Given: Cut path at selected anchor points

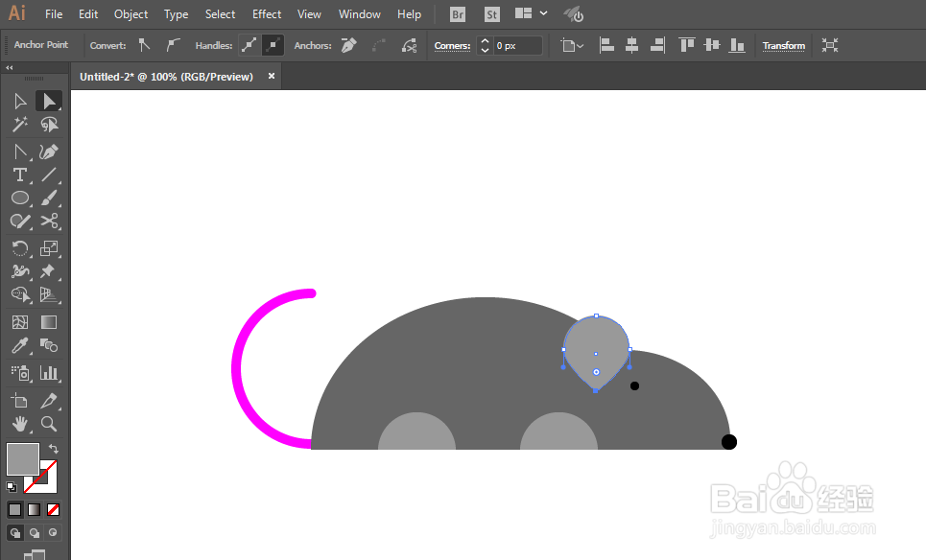Looking at the screenshot, I should click(x=409, y=45).
